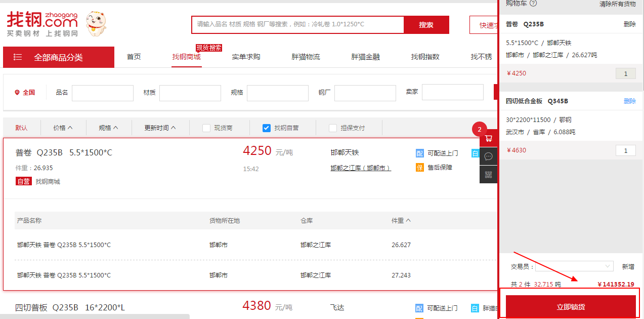Uncheck the 找钢自营 checkbox

tap(267, 128)
